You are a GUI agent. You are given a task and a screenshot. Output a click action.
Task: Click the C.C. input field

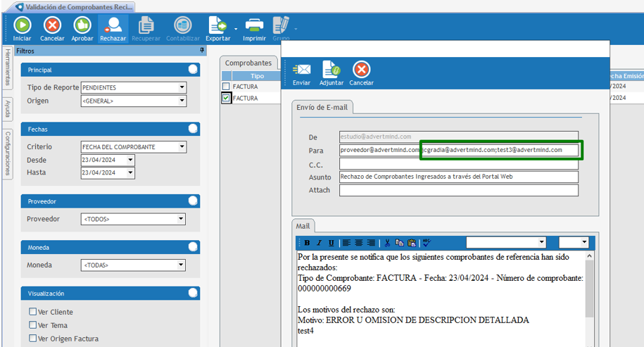459,164
